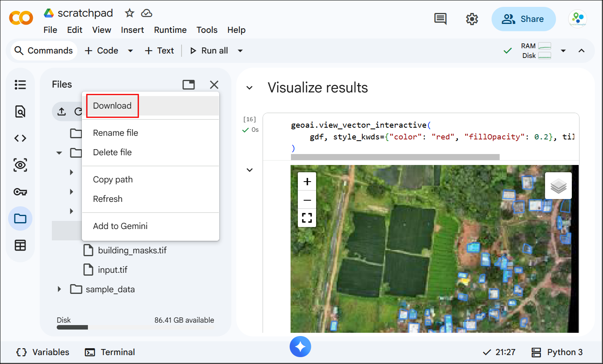Open the View menu

(101, 30)
